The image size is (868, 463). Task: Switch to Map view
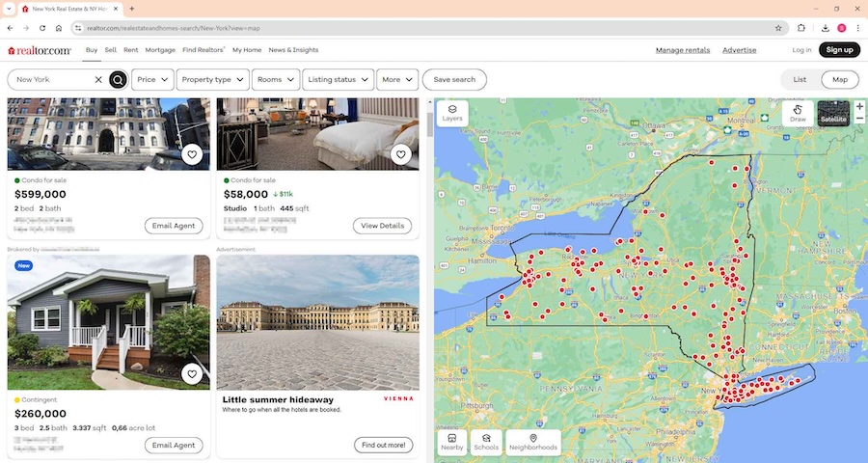tap(840, 80)
